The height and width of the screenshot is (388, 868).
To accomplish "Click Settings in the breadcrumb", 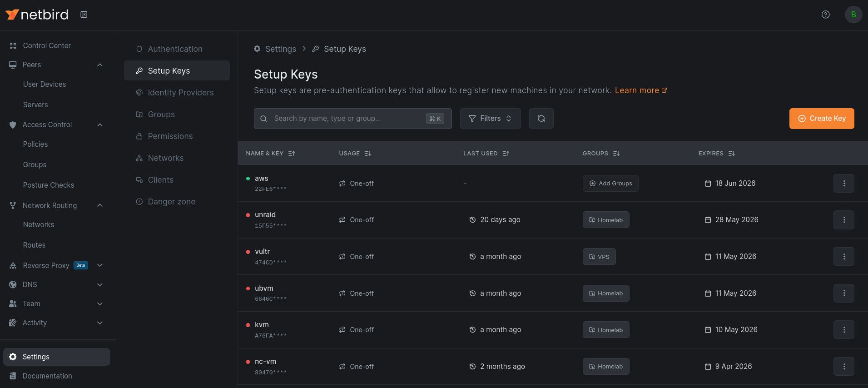I will click(x=281, y=49).
